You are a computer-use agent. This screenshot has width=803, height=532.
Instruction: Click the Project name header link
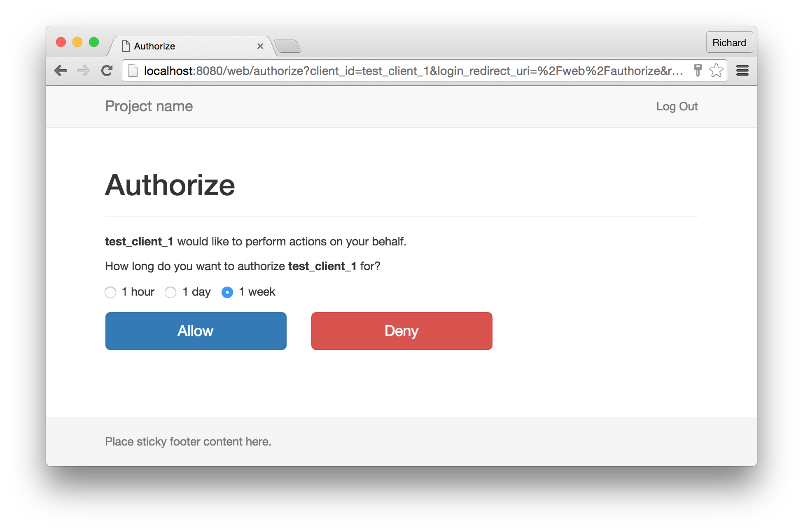click(x=149, y=106)
